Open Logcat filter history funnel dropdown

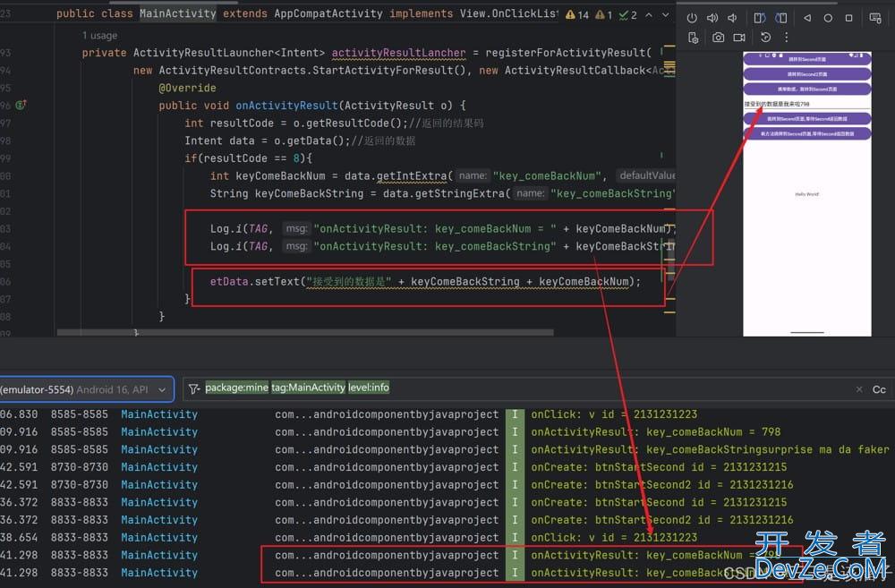coord(194,389)
